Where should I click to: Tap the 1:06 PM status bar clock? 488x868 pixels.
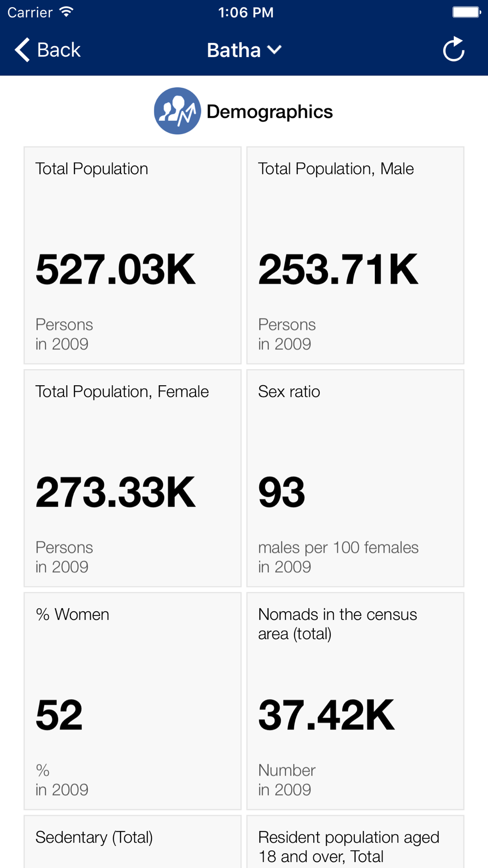tap(245, 12)
